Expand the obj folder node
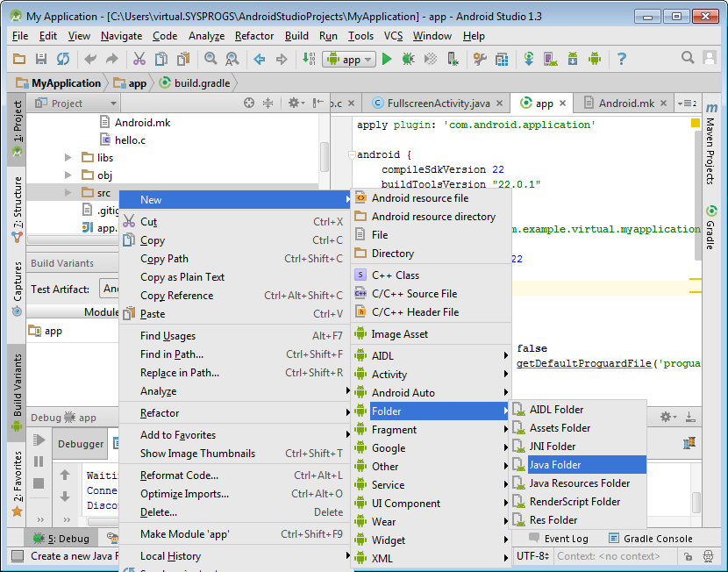This screenshot has width=728, height=572. pyautogui.click(x=68, y=175)
